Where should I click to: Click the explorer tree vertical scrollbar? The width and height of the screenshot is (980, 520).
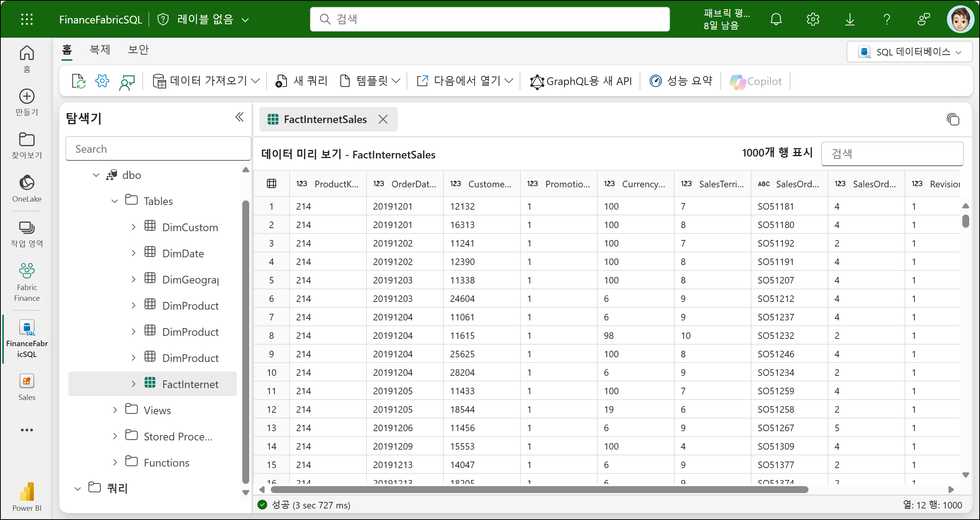[246, 342]
